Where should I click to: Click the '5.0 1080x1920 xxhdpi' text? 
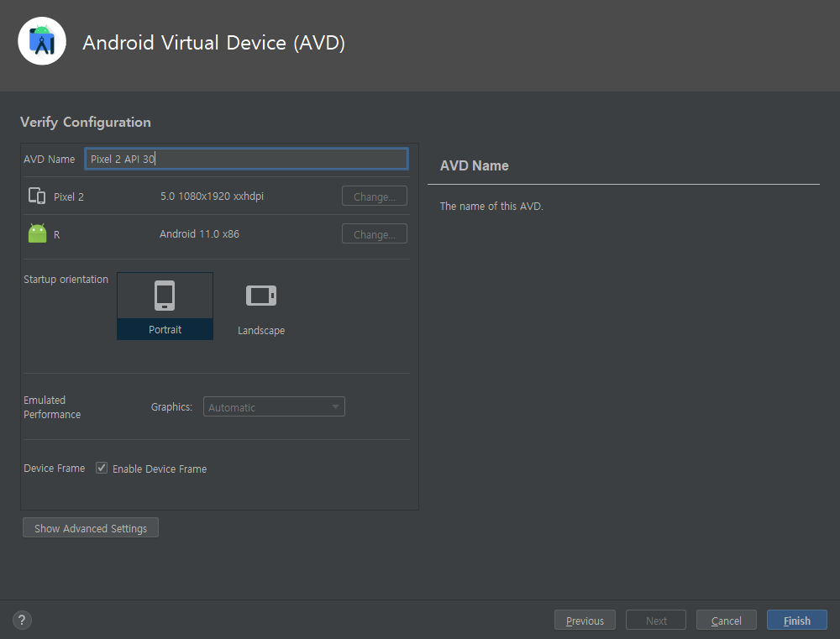(x=213, y=196)
